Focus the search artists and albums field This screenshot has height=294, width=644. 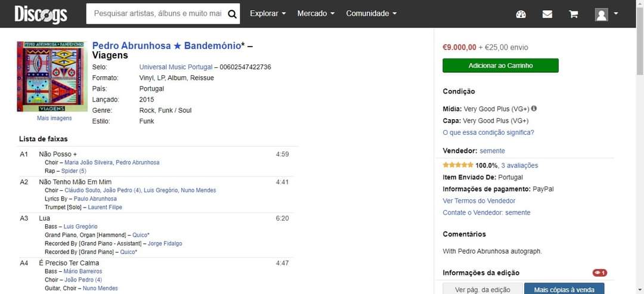[x=157, y=14]
